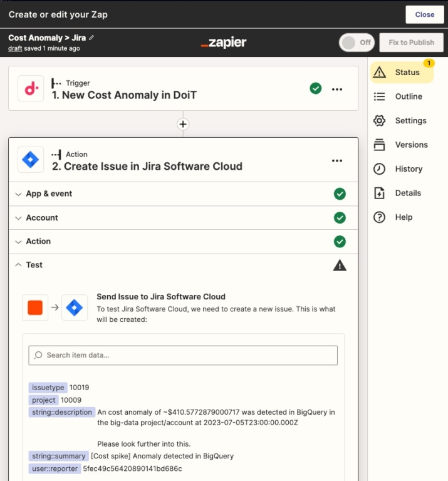Click the project value 10009
The height and width of the screenshot is (481, 448).
pos(71,400)
